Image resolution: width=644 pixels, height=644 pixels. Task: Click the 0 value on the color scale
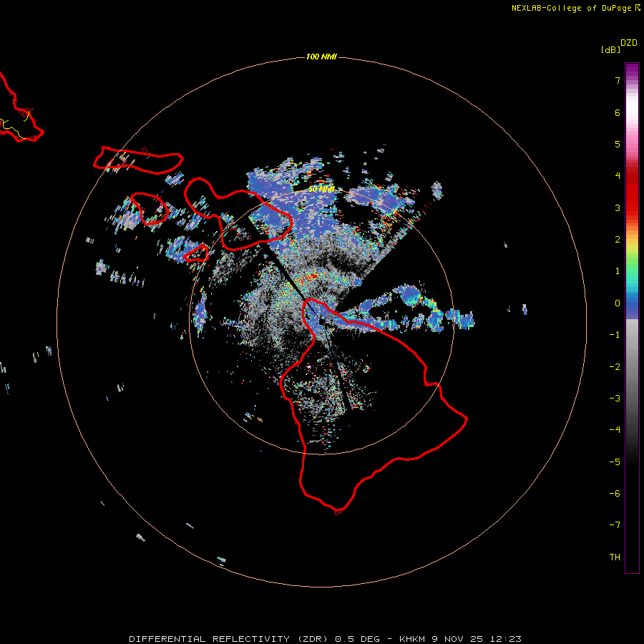pyautogui.click(x=618, y=303)
